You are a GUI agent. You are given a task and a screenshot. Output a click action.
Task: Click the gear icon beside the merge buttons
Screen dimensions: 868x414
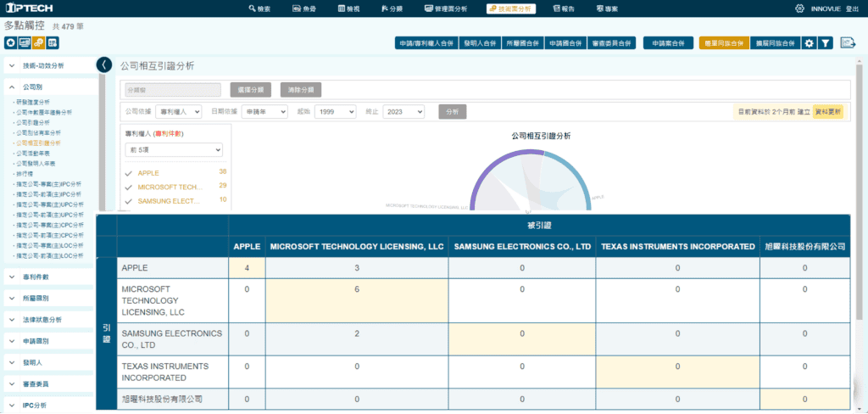[x=809, y=42]
